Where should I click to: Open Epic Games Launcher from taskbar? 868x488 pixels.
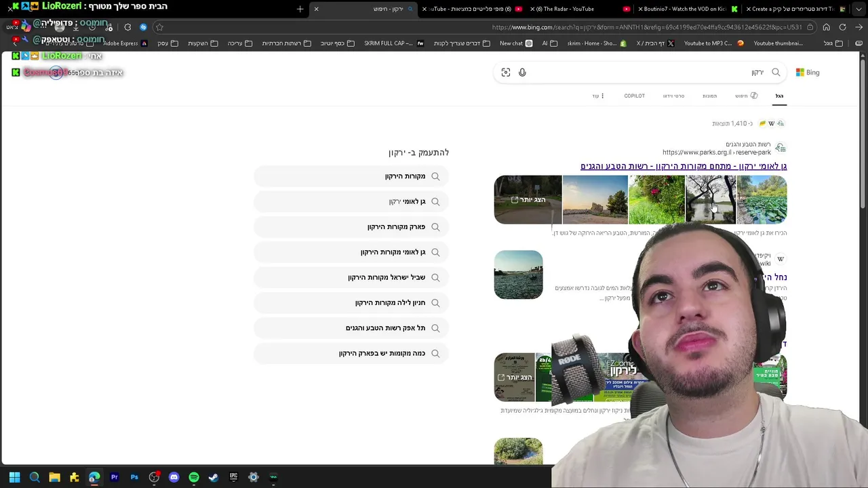click(x=233, y=477)
